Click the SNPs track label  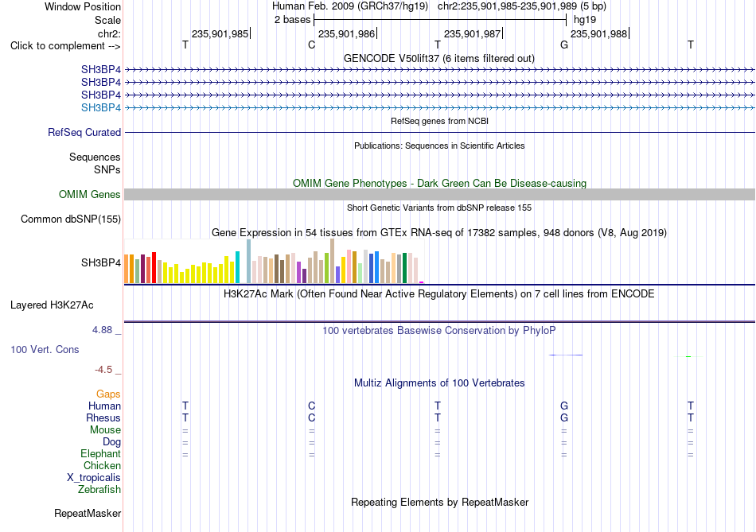click(107, 169)
